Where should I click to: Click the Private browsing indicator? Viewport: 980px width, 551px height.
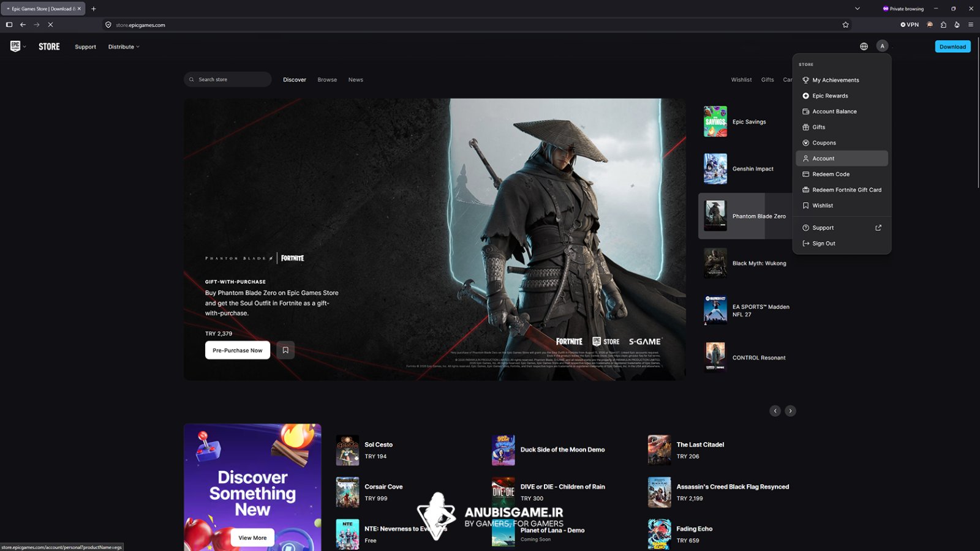pos(903,9)
